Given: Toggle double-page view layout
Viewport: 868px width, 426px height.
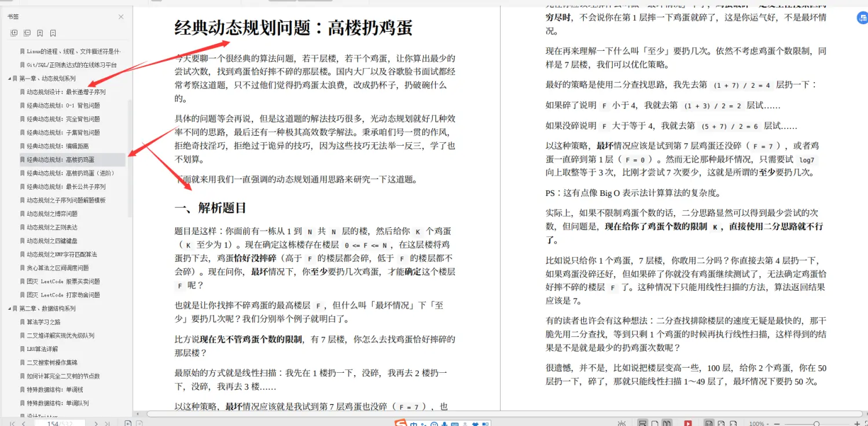Looking at the screenshot, I should point(668,423).
